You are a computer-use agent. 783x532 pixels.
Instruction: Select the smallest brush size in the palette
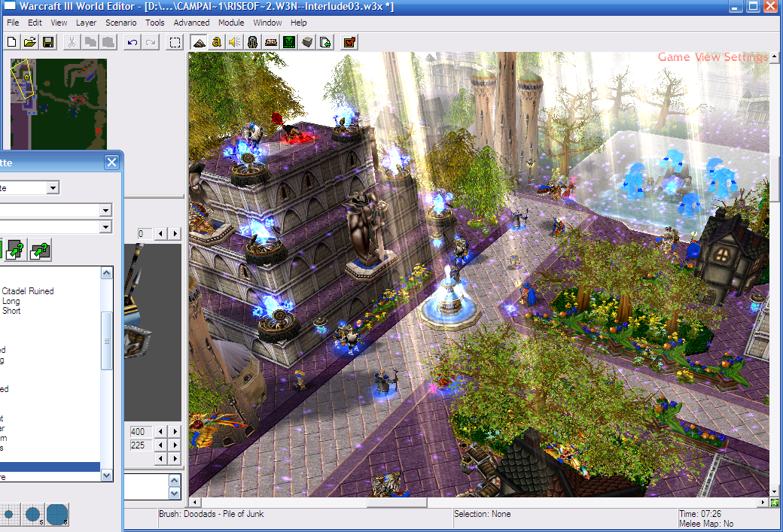[9, 514]
